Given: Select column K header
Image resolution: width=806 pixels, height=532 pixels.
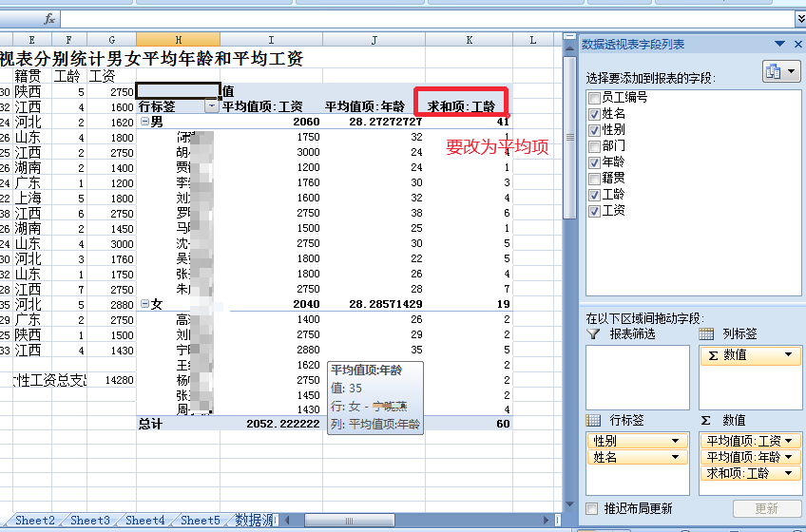Looking at the screenshot, I should point(469,40).
